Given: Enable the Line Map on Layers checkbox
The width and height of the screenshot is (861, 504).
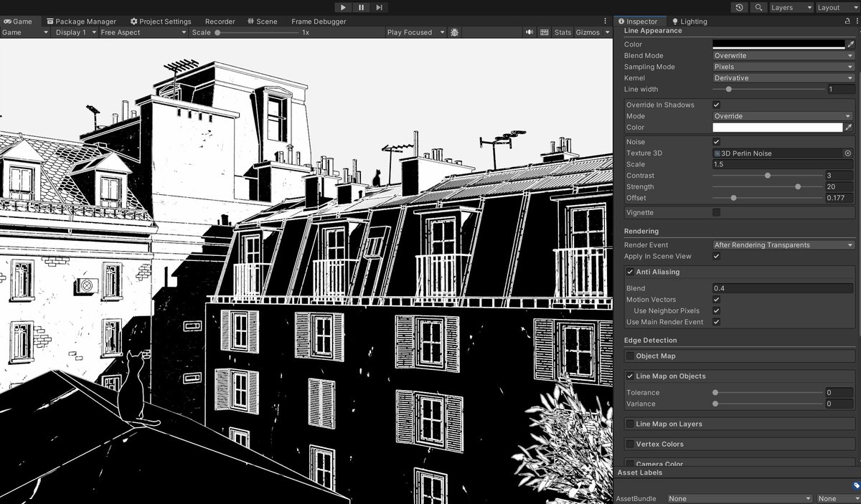Looking at the screenshot, I should [630, 424].
